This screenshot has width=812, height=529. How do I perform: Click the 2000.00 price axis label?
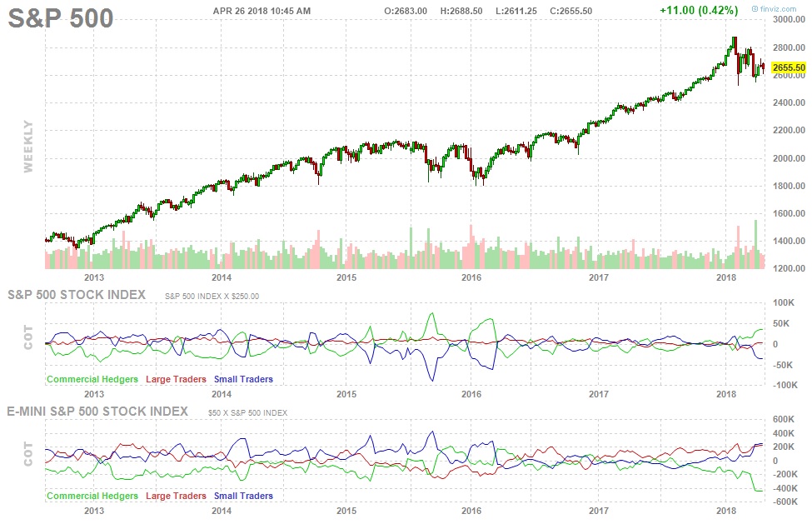point(789,158)
